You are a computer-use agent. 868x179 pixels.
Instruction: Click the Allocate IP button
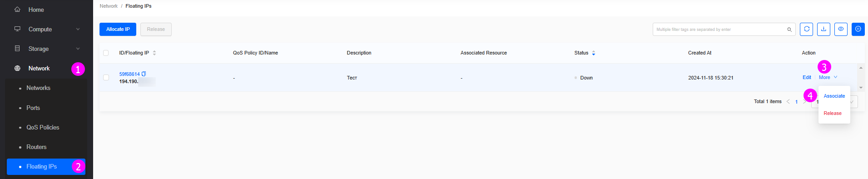coord(118,29)
